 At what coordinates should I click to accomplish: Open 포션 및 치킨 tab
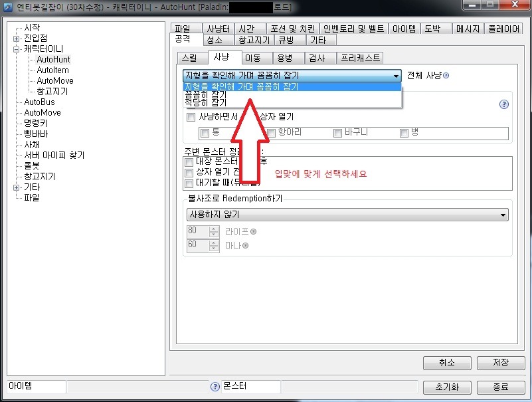293,29
